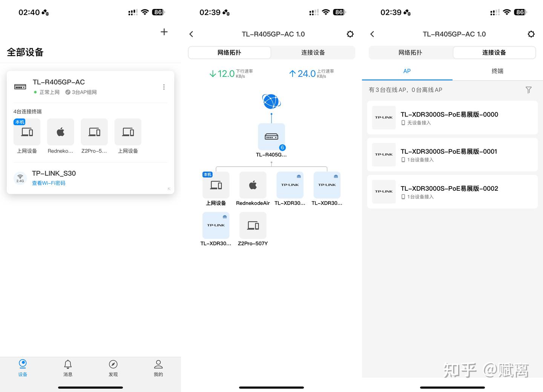Switch to 连接设备 from the topology screen
543x392 pixels.
point(313,53)
